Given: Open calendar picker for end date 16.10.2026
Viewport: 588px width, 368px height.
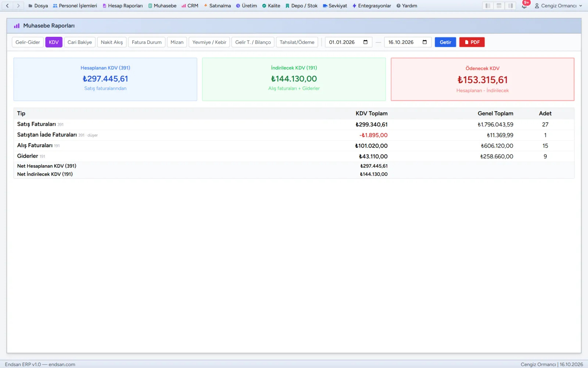Looking at the screenshot, I should tap(424, 42).
